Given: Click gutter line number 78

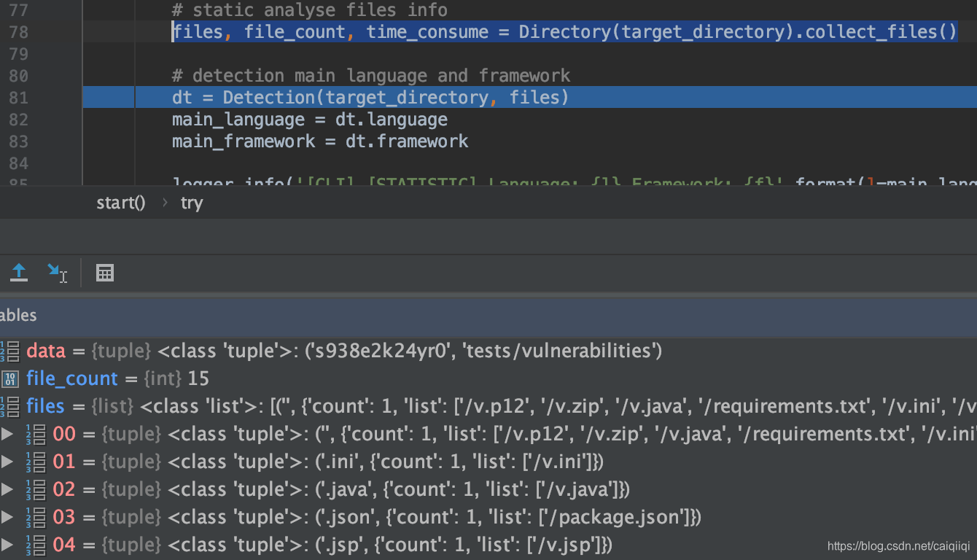Looking at the screenshot, I should pos(18,32).
